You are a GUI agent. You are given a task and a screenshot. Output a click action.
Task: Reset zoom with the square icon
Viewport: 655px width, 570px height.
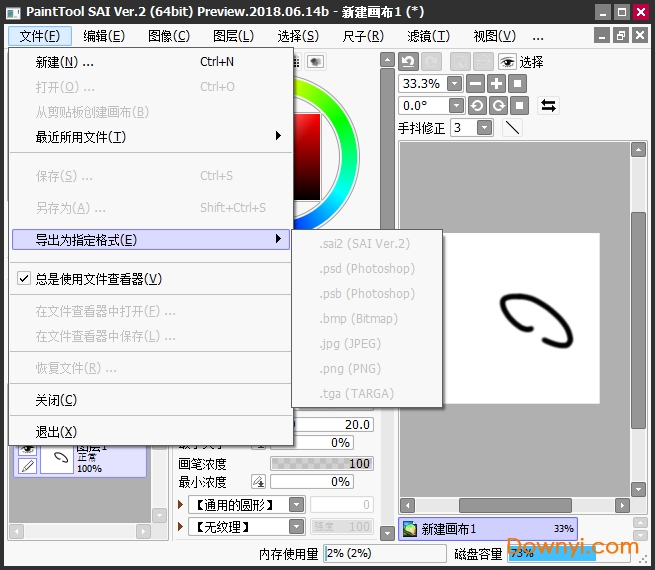pyautogui.click(x=518, y=84)
